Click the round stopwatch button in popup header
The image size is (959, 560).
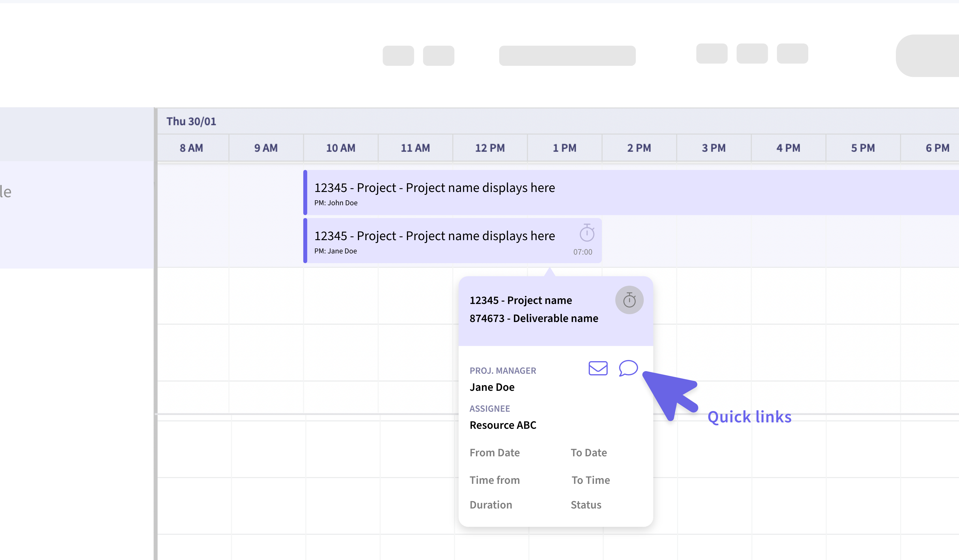629,300
